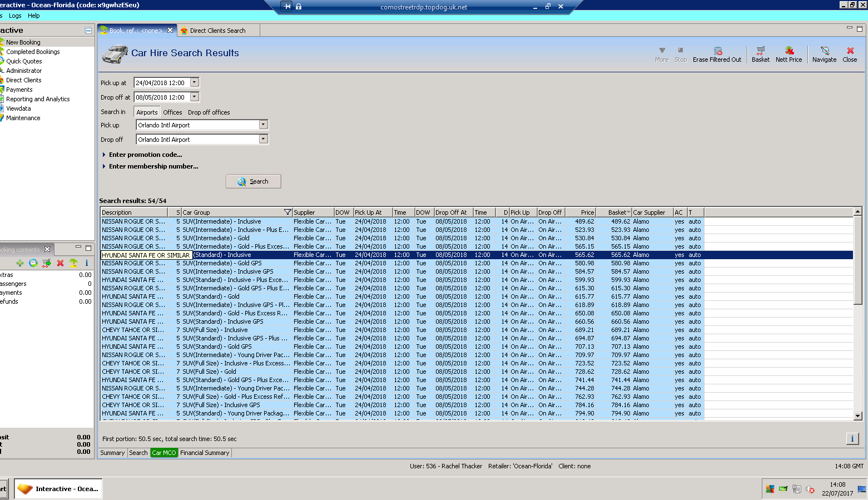Click the Erase Filtered Out toolbar icon
This screenshot has height=500, width=868.
(717, 51)
